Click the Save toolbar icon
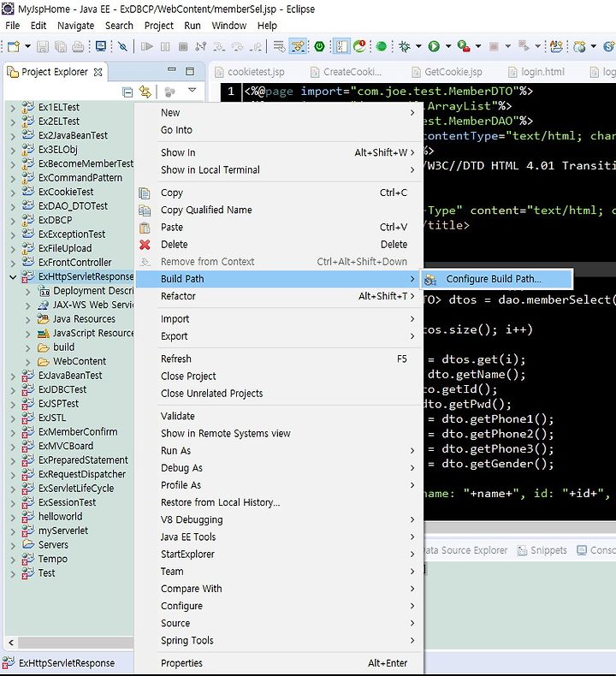 pos(42,46)
